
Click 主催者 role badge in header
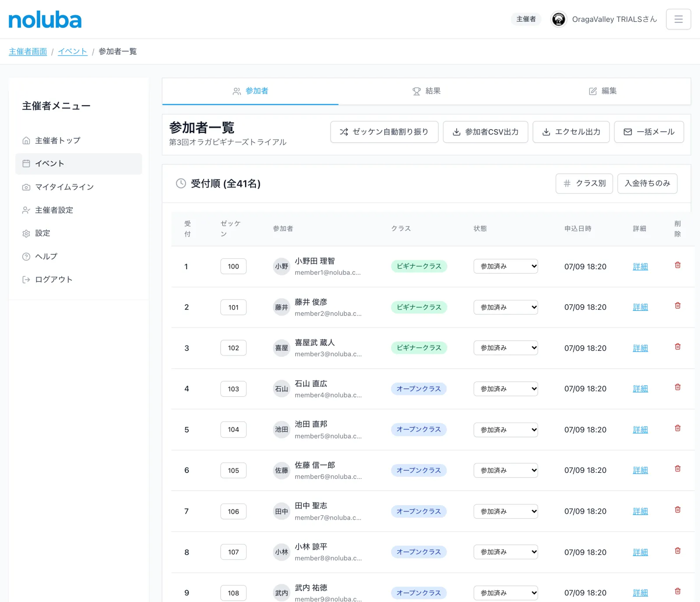coord(526,19)
